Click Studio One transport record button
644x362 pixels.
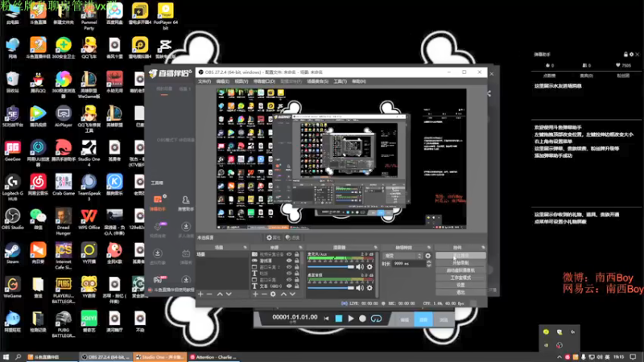point(362,319)
